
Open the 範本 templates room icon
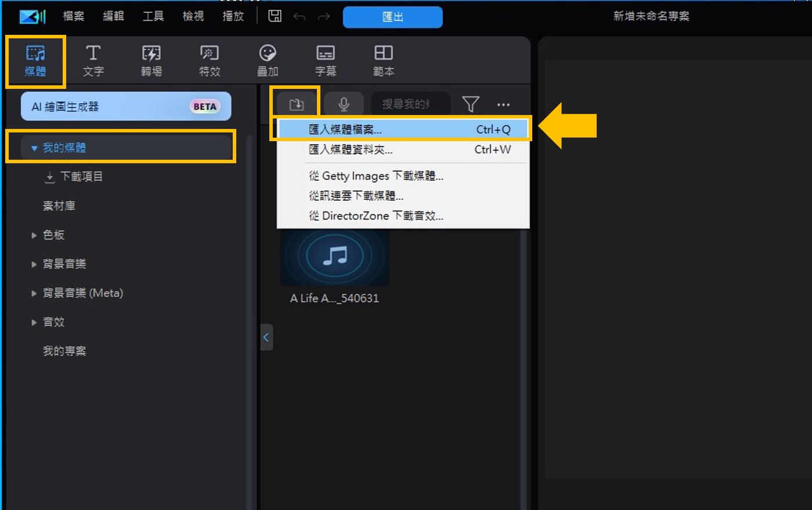(383, 60)
